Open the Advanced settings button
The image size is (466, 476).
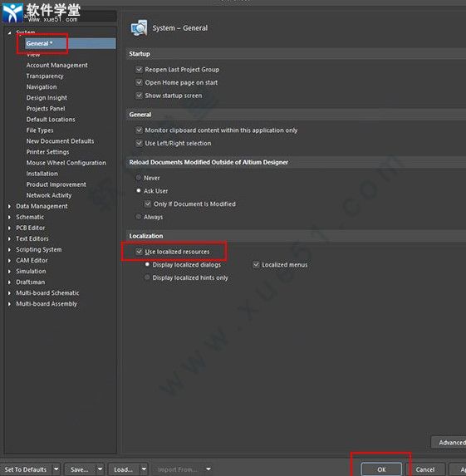(x=449, y=443)
